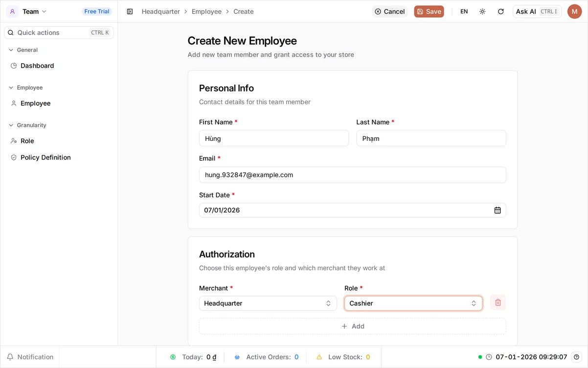
Task: Click the Email input field
Action: [x=353, y=175]
